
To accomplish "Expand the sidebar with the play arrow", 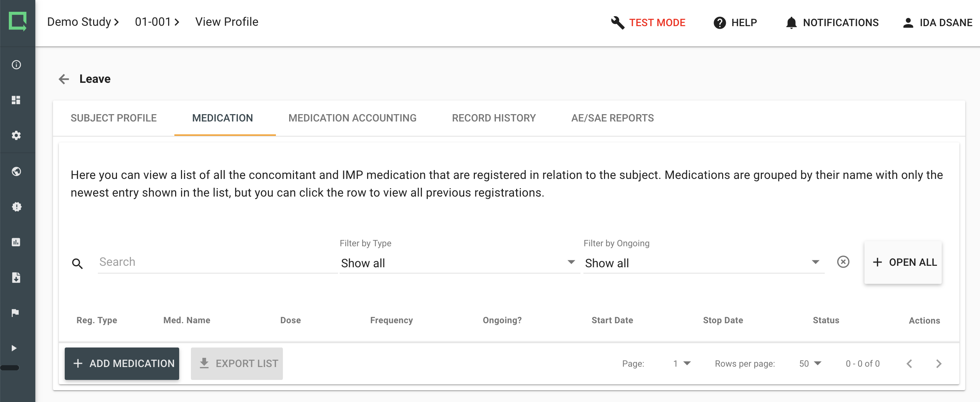I will pyautogui.click(x=14, y=348).
